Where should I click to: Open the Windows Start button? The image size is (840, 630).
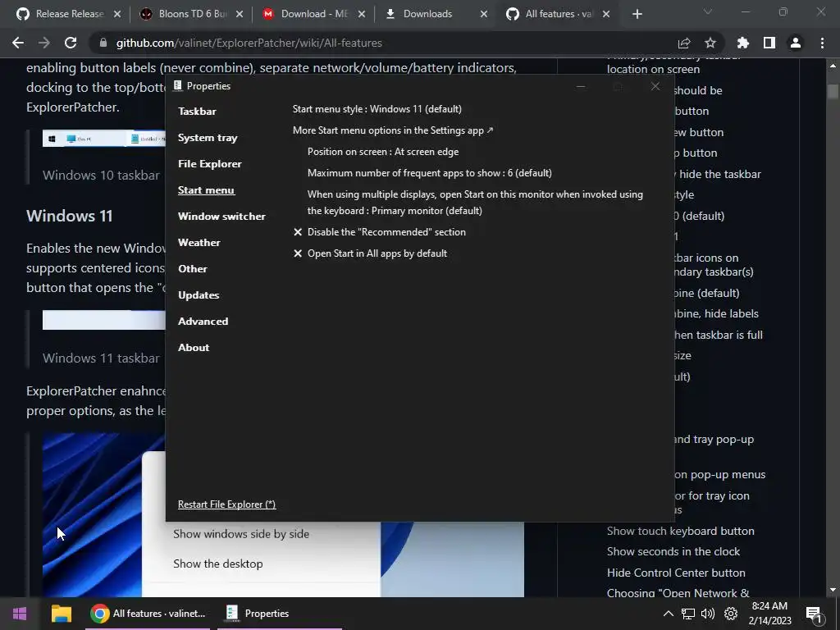coord(20,614)
